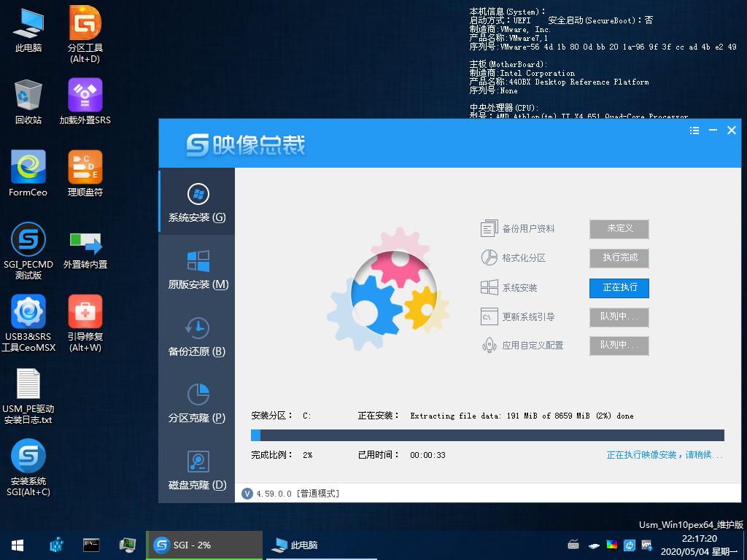This screenshot has height=560, width=747.
Task: Click 执行完成 next to 格式化分区
Action: point(619,258)
